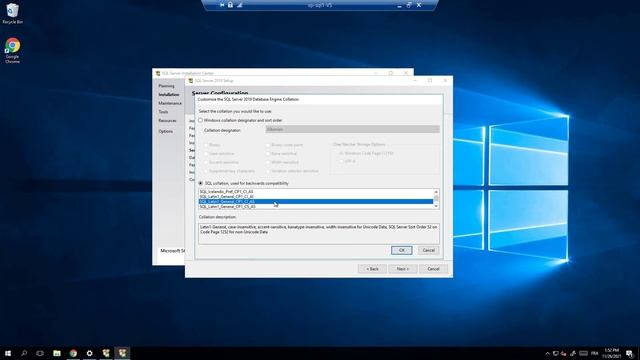
Task: Open Resources in Installation Center
Action: pyautogui.click(x=167, y=121)
